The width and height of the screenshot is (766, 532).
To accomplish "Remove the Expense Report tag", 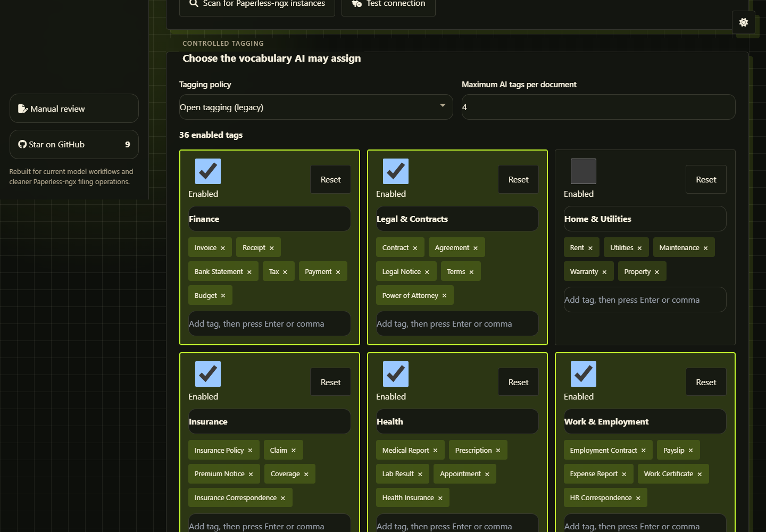I will click(x=625, y=475).
